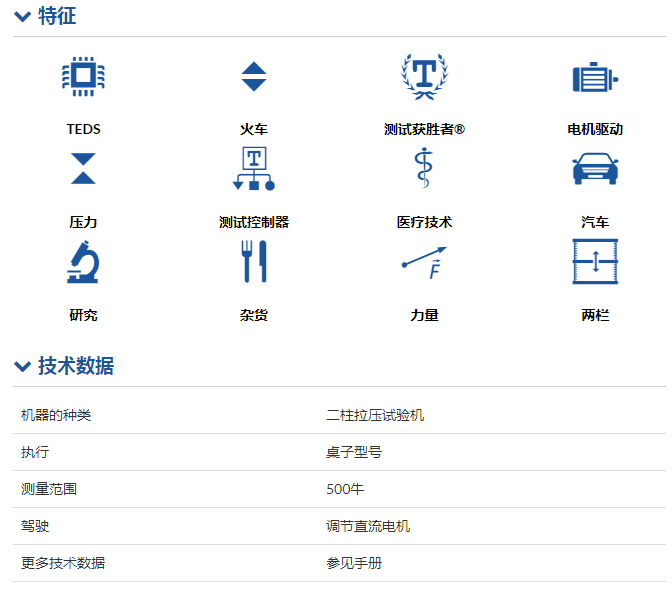Click the 力量 force vector icon
The image size is (672, 616).
point(424,263)
